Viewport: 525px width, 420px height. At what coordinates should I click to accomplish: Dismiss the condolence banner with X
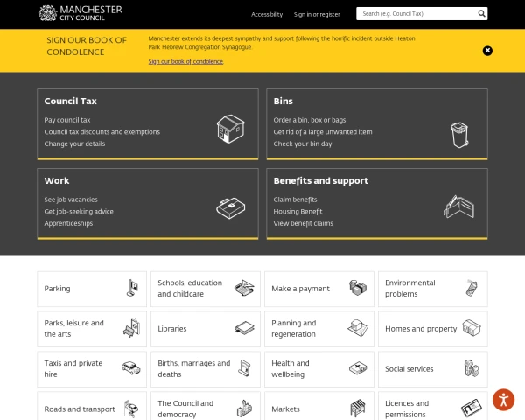pyautogui.click(x=487, y=51)
